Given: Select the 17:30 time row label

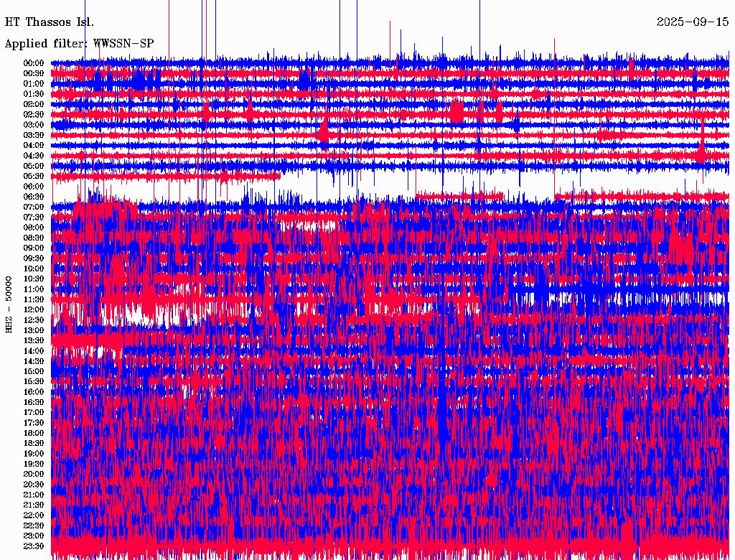Looking at the screenshot, I should coord(34,423).
